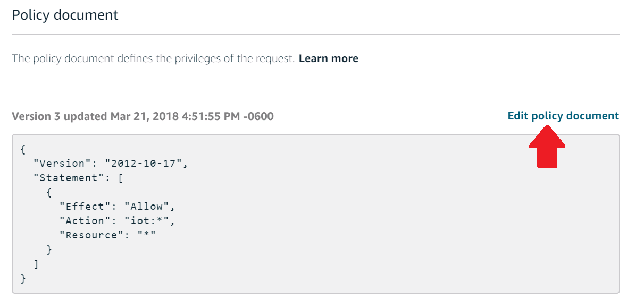Click the Edit policy document link
Viewport: 644px width, 308px height.
tap(563, 116)
